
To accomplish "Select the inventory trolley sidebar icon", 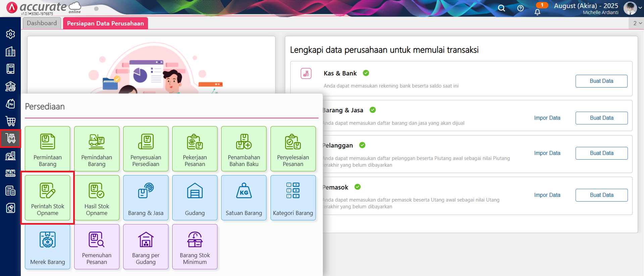I will click(10, 138).
